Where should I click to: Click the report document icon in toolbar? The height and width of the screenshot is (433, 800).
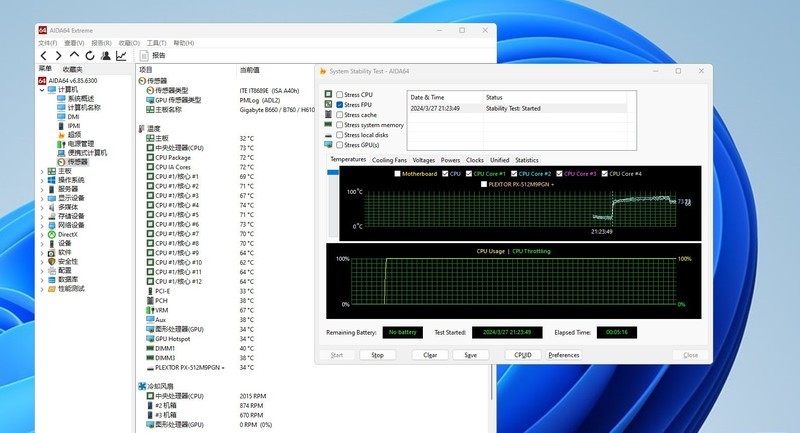point(145,56)
